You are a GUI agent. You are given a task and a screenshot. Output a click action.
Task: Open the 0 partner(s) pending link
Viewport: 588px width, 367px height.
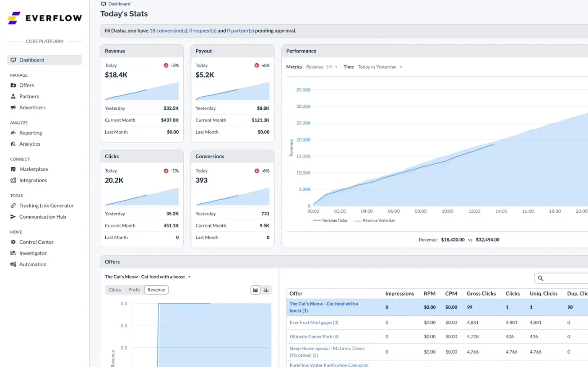pos(240,31)
